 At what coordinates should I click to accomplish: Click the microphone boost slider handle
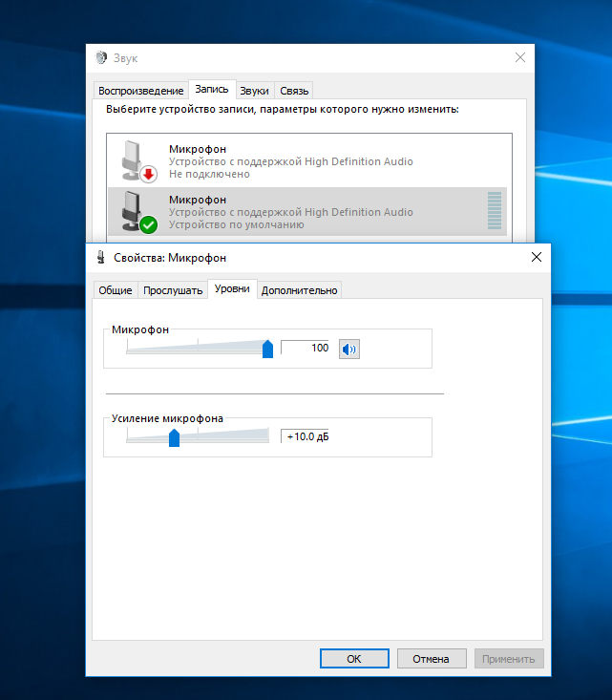click(174, 437)
